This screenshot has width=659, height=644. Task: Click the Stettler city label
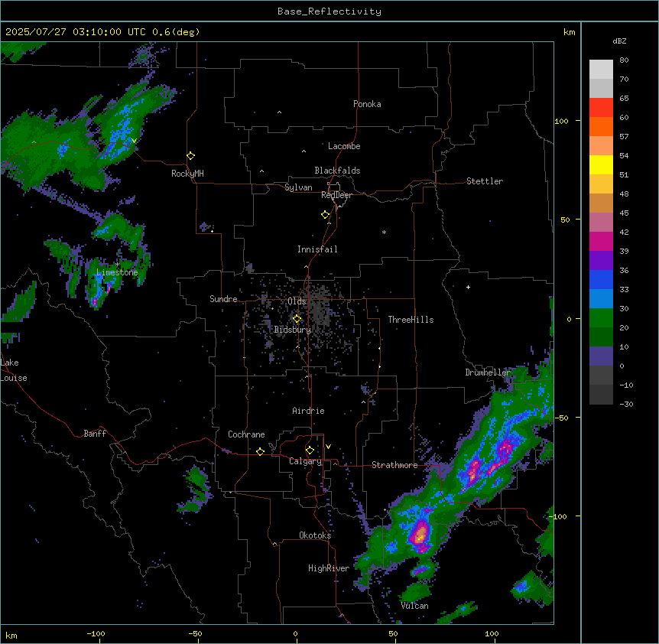tap(485, 181)
